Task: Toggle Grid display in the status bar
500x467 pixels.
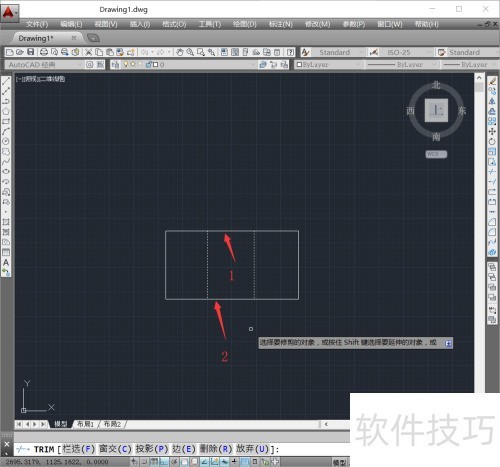Action: click(154, 462)
